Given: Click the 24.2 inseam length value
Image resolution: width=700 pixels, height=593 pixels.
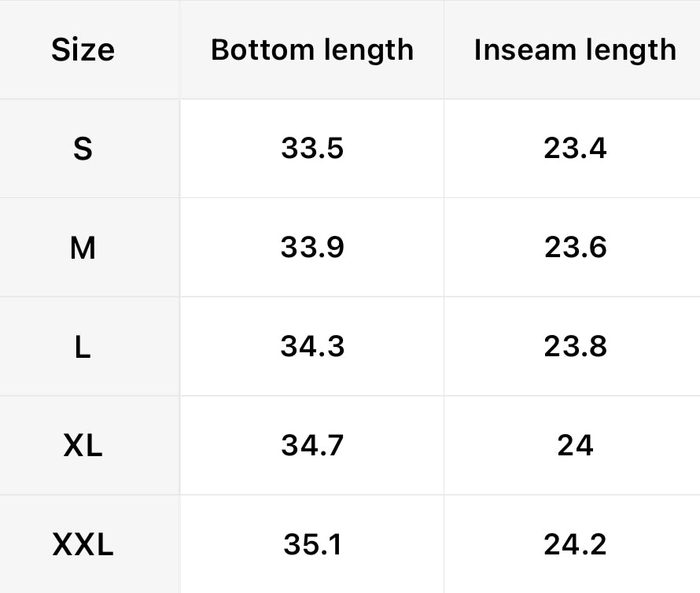Looking at the screenshot, I should (575, 544).
